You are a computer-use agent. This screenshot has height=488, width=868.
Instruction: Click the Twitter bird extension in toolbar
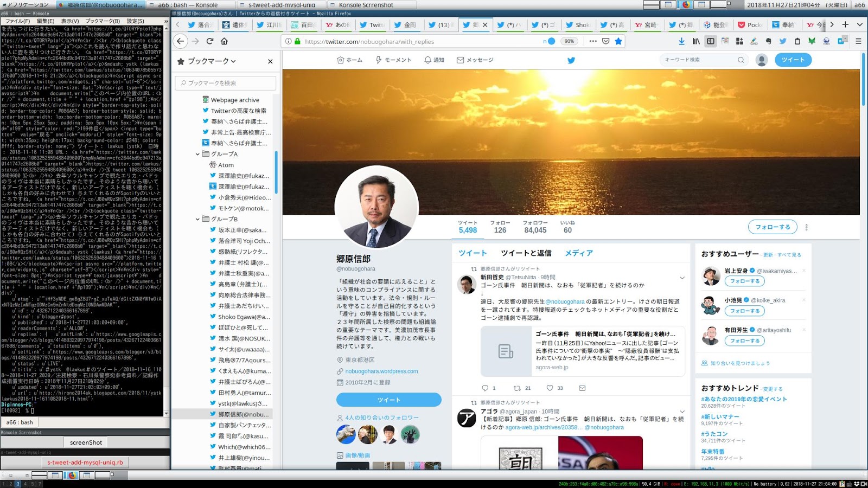point(783,41)
